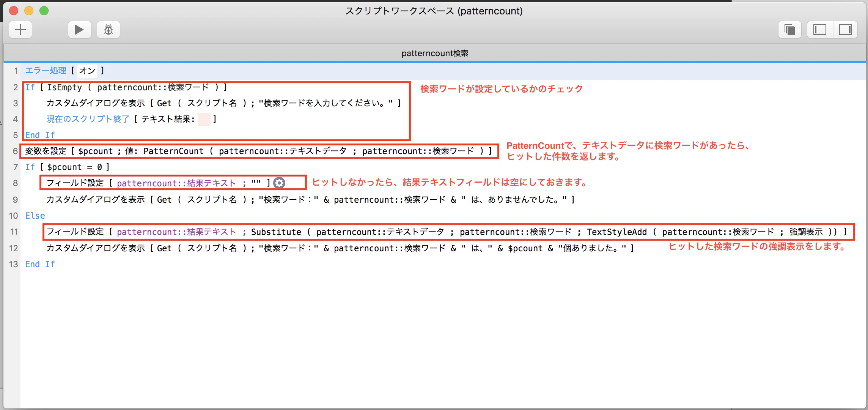Close the script workspace window
This screenshot has width=868, height=410.
tap(14, 11)
